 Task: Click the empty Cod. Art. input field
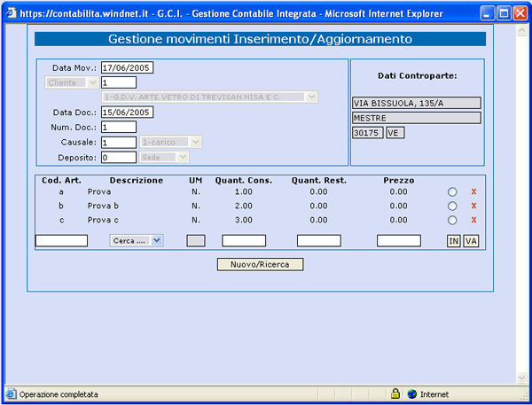pos(61,241)
